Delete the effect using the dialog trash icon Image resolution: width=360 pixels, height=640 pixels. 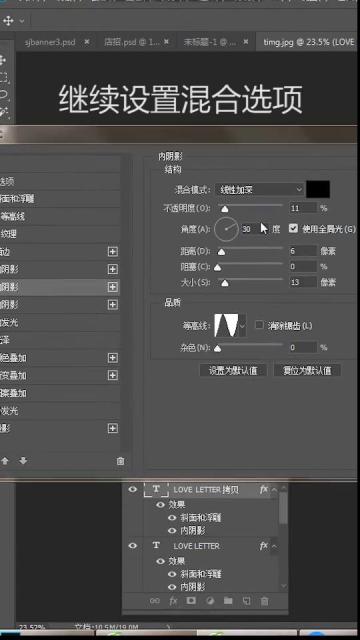(120, 461)
